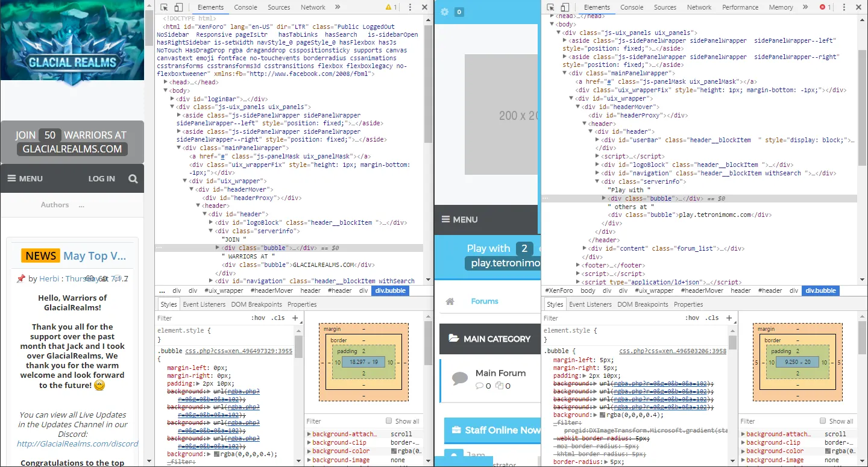Open Performance tab in right DevTools
Viewport: 868px width, 467px height.
pyautogui.click(x=740, y=7)
